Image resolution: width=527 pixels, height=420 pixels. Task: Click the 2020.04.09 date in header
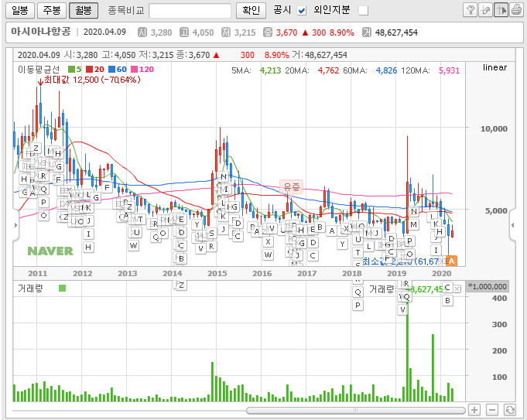[104, 32]
